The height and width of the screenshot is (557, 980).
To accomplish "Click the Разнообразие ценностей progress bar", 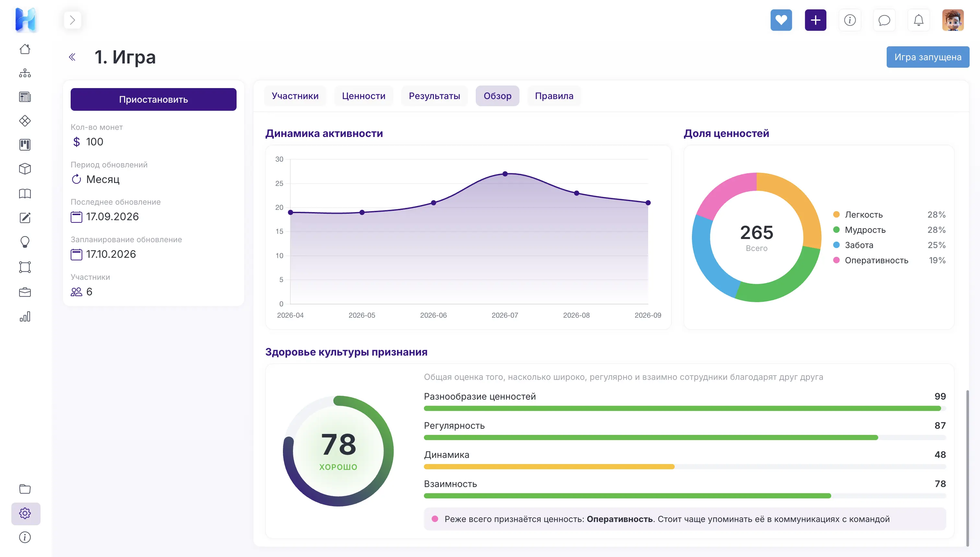I will [684, 409].
